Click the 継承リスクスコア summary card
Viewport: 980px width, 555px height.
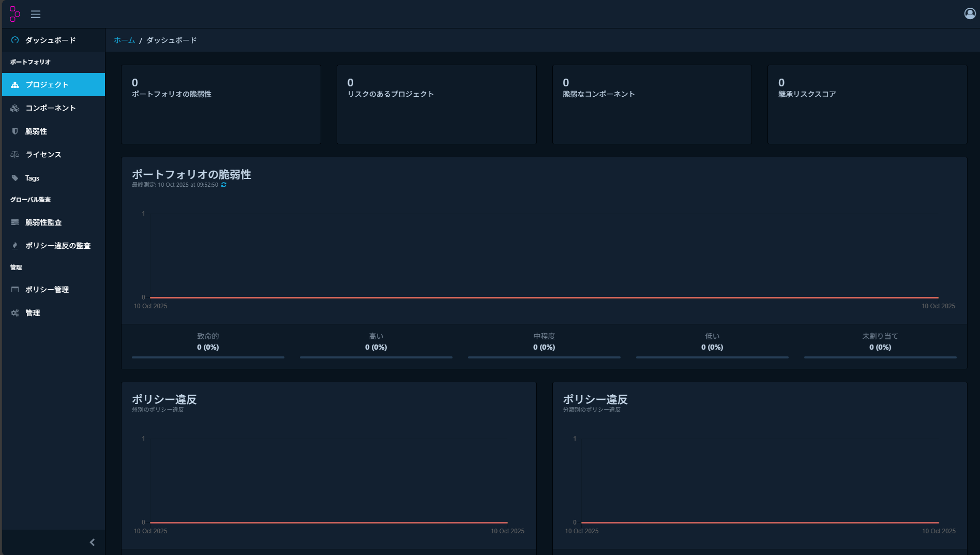867,104
